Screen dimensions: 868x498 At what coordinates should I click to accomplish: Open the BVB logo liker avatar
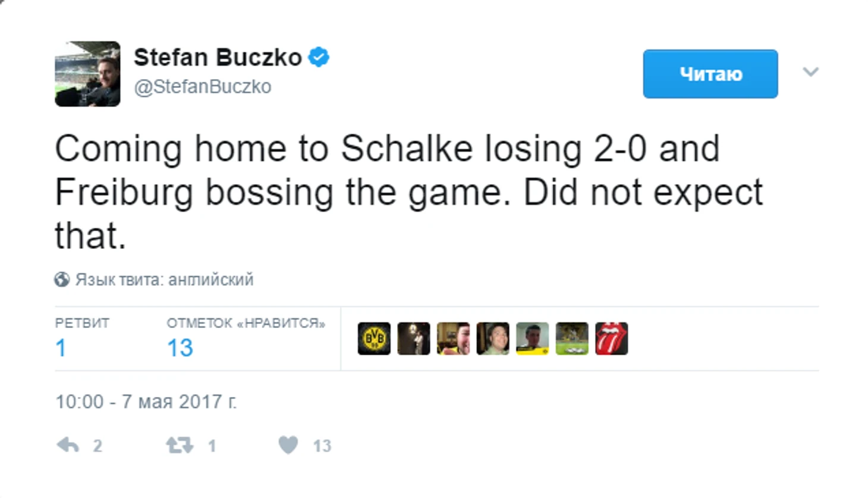click(374, 339)
